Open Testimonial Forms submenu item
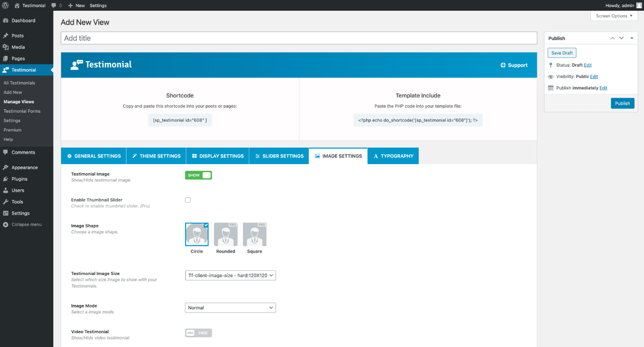 (22, 111)
